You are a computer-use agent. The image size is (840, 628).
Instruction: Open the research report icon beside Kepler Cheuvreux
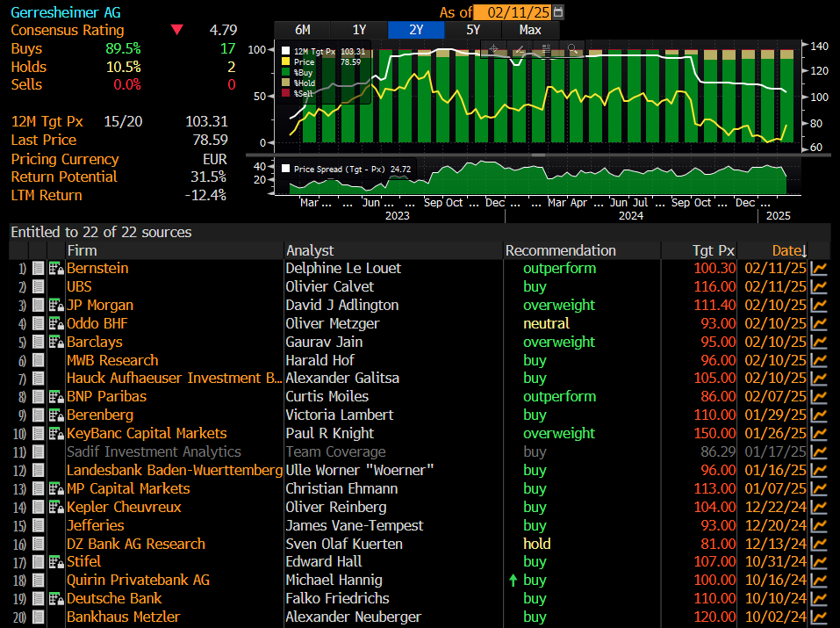[56, 507]
